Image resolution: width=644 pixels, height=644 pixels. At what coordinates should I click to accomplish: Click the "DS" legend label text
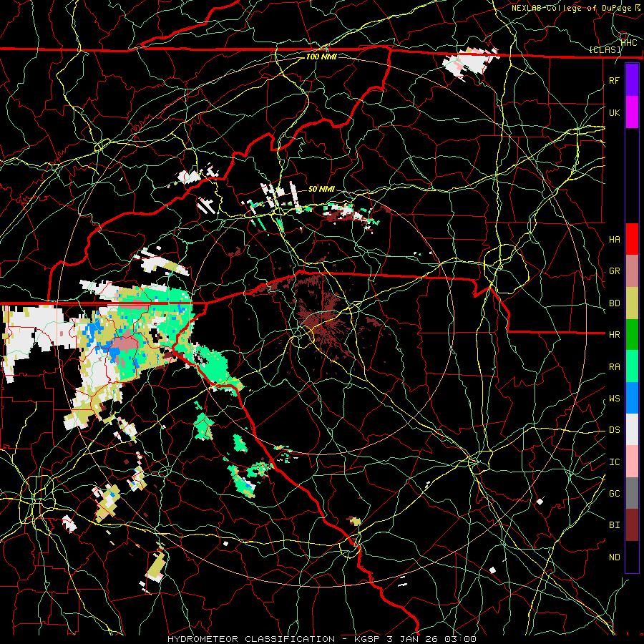click(x=615, y=430)
